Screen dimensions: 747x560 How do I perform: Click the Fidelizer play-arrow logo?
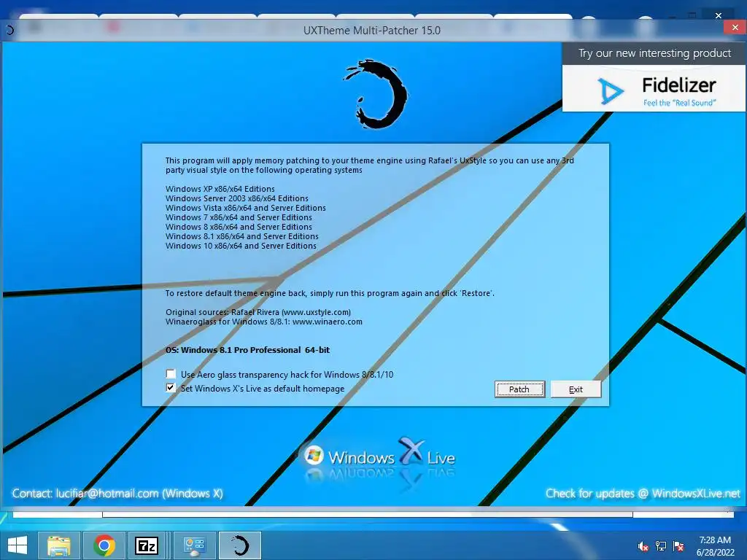coord(610,90)
